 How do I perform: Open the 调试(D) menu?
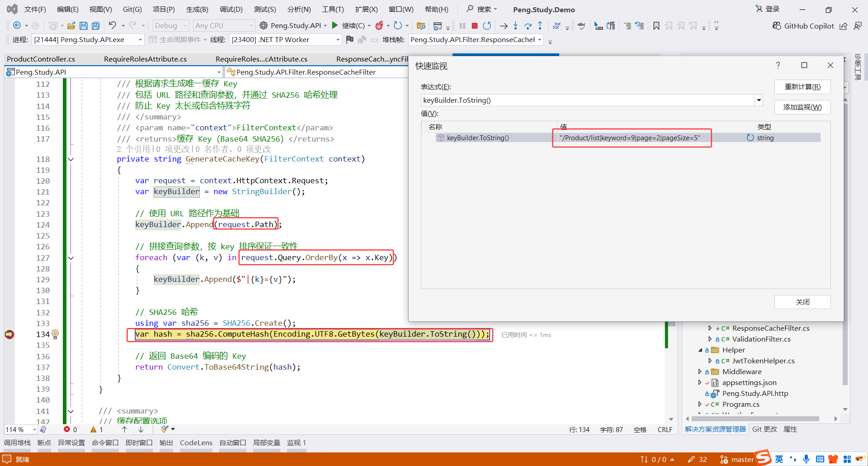click(231, 10)
